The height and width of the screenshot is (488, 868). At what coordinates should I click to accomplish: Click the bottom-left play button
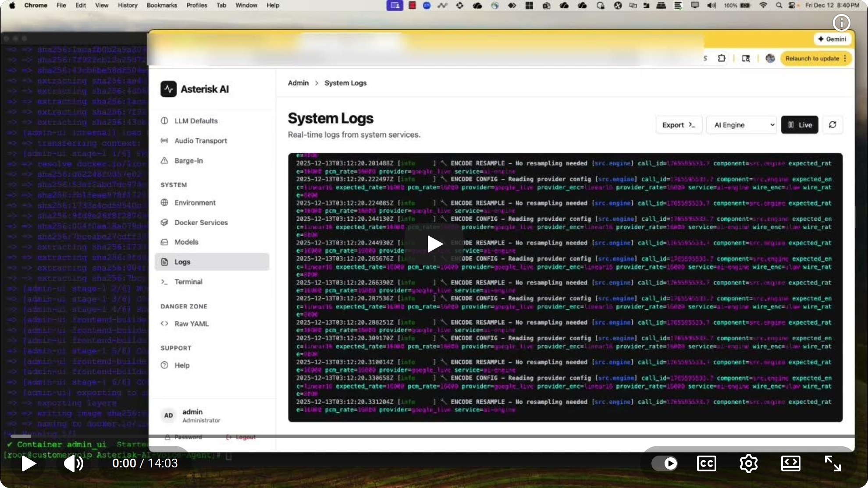coord(28,463)
